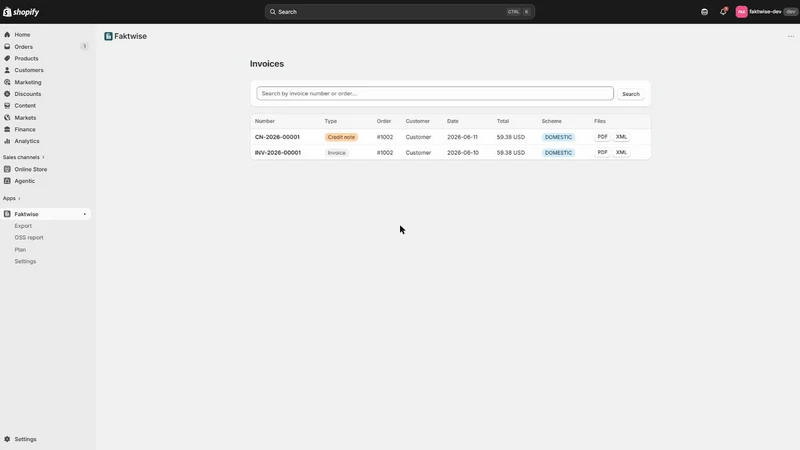Click the invoice Search button
Image resolution: width=800 pixels, height=450 pixels.
point(631,94)
